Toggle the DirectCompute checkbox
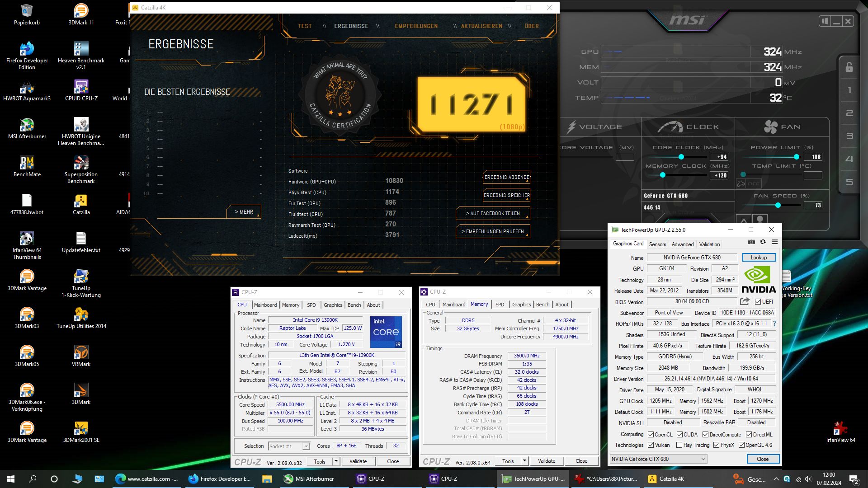Image resolution: width=868 pixels, height=488 pixels. (x=705, y=435)
